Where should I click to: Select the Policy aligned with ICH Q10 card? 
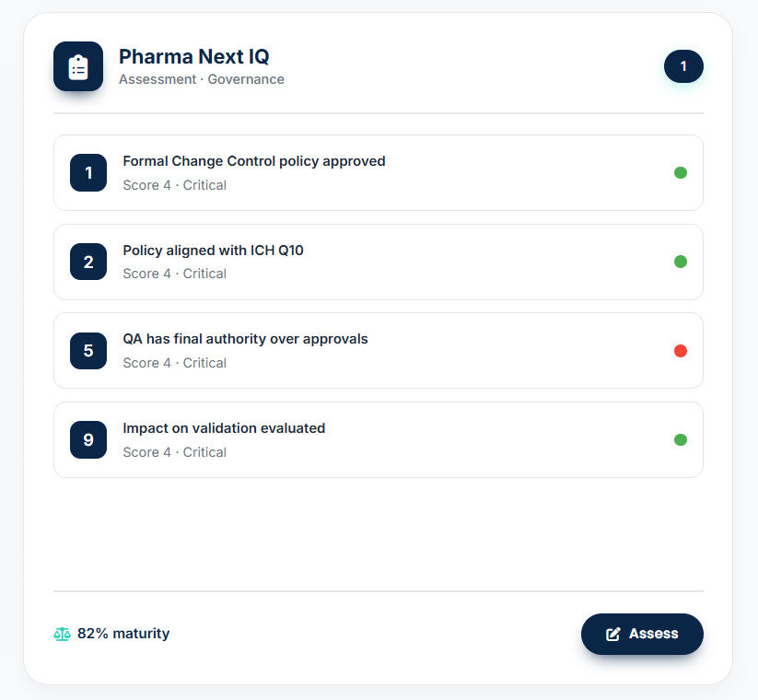[x=378, y=262]
